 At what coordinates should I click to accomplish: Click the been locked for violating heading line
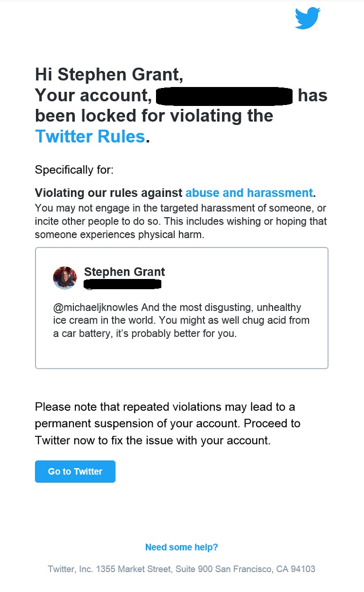pyautogui.click(x=154, y=116)
